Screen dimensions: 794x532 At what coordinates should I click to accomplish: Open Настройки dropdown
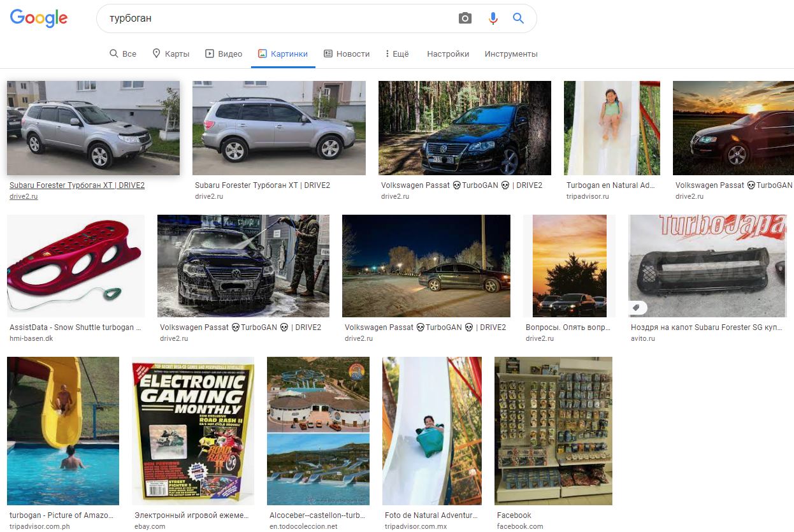(x=448, y=54)
